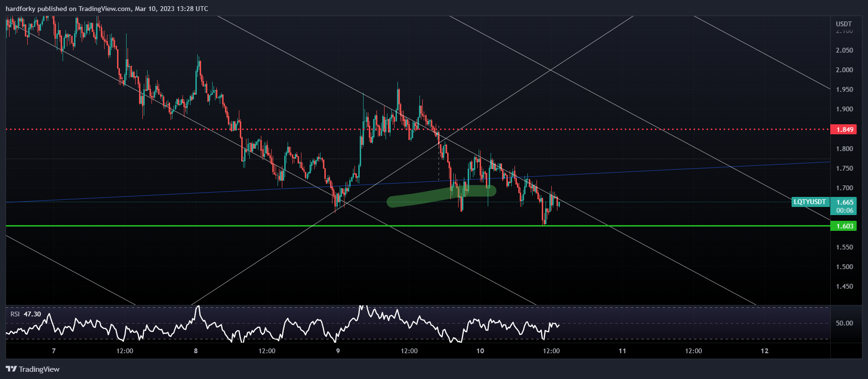868x379 pixels.
Task: Click the 1.750 price axis label
Action: (x=844, y=168)
